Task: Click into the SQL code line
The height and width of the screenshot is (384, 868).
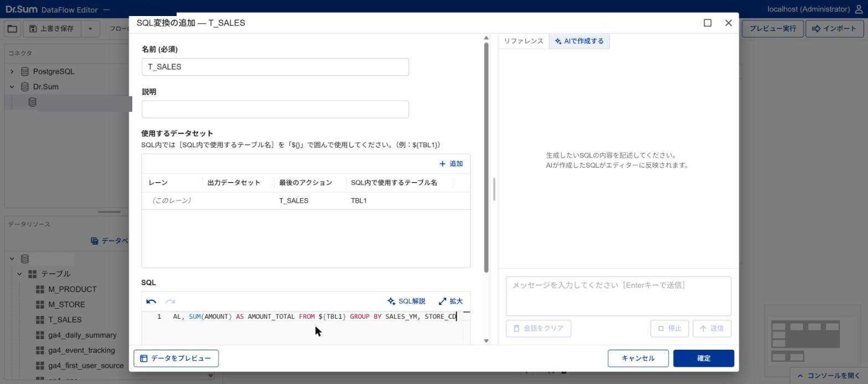Action: [314, 316]
